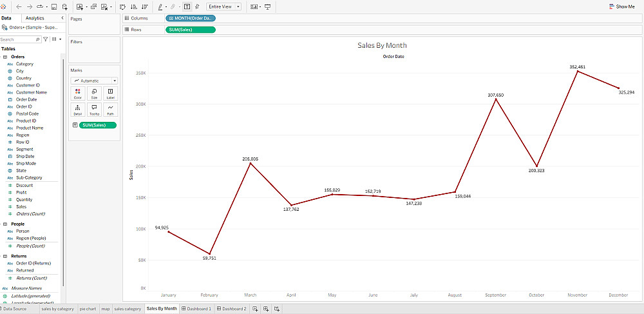Open the Show Me panel
Screen dimensions: 644x314
(x=623, y=6)
